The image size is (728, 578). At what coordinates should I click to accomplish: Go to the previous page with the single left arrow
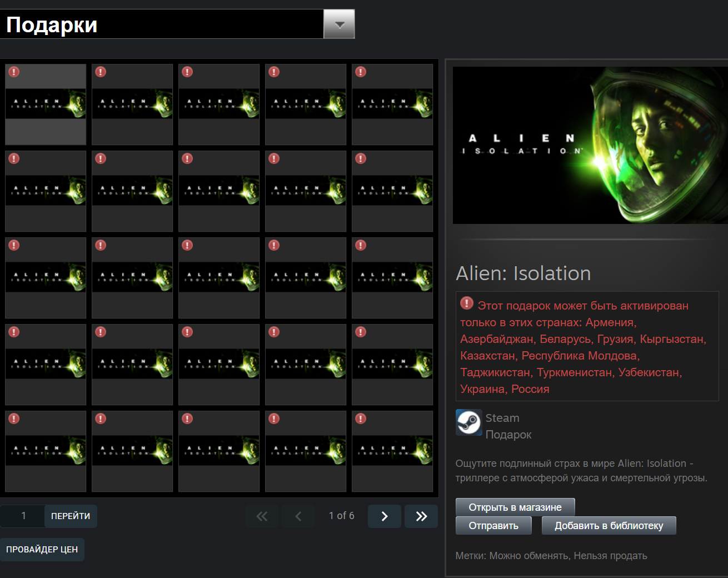pos(298,516)
